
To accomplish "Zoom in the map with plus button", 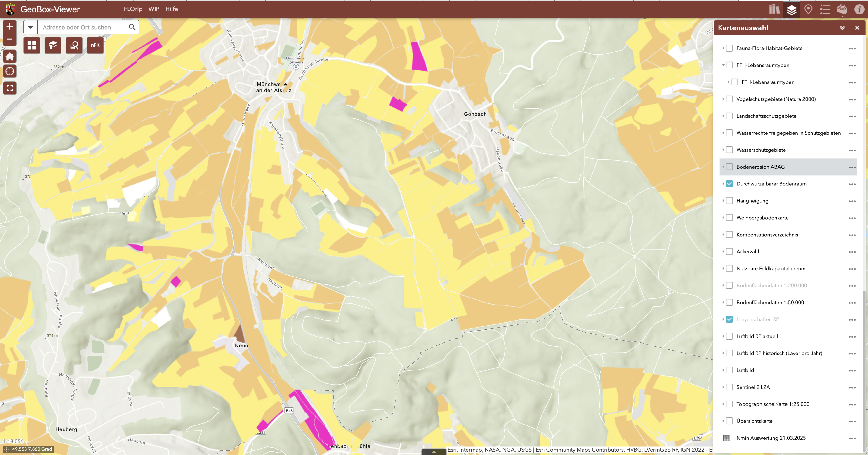I will tap(10, 26).
